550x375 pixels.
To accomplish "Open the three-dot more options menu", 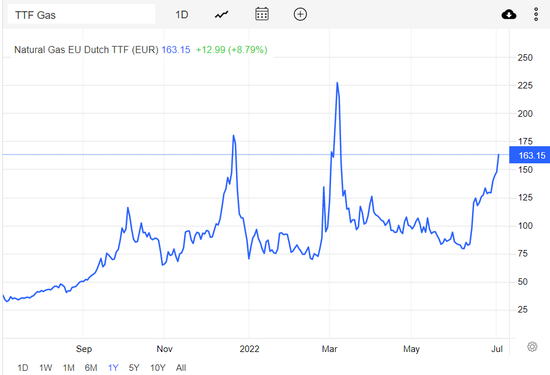I will 536,14.
